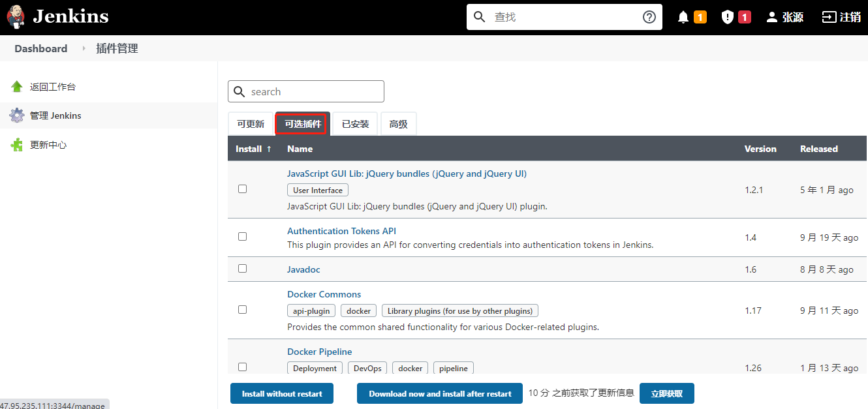This screenshot has height=409, width=868.
Task: Click the User Interface tag
Action: [318, 190]
